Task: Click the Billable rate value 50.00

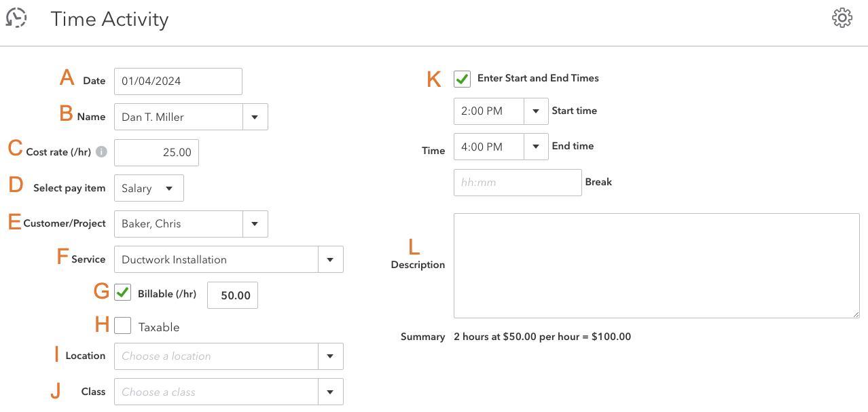Action: (232, 295)
